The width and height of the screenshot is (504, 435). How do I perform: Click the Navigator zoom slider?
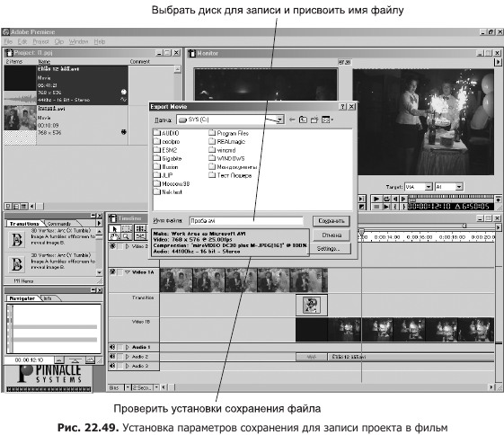coord(75,360)
